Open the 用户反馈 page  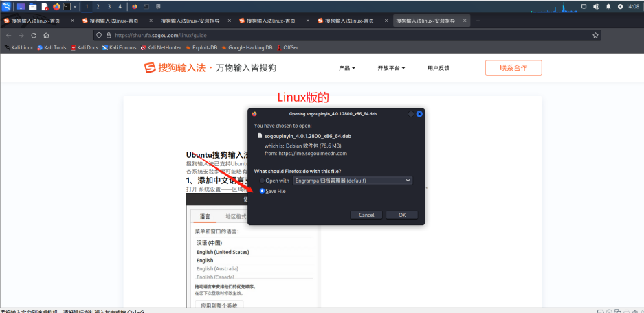[x=438, y=68]
